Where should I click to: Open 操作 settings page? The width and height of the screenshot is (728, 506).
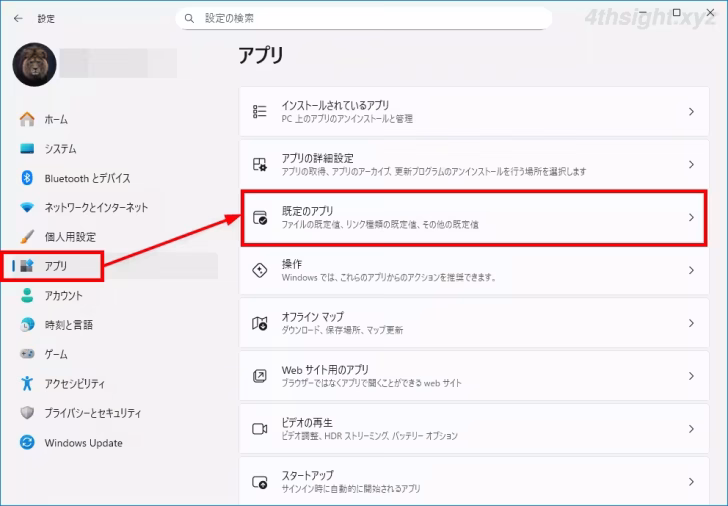(474, 270)
